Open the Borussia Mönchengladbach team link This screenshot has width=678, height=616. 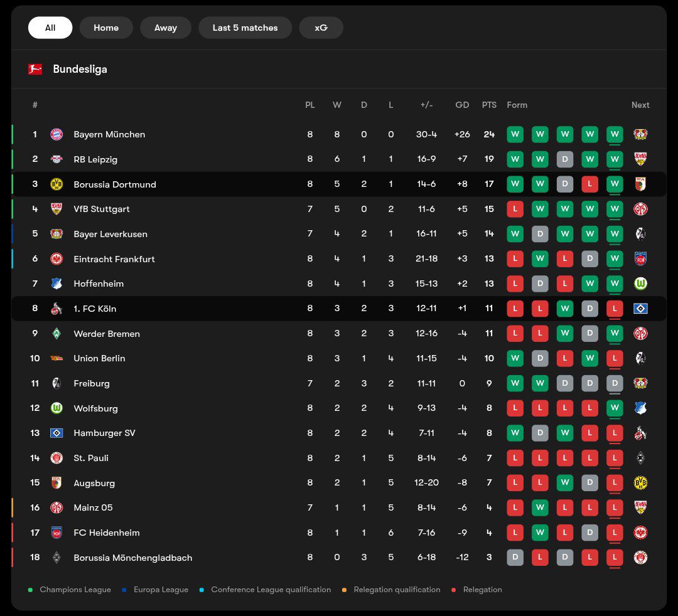(132, 558)
